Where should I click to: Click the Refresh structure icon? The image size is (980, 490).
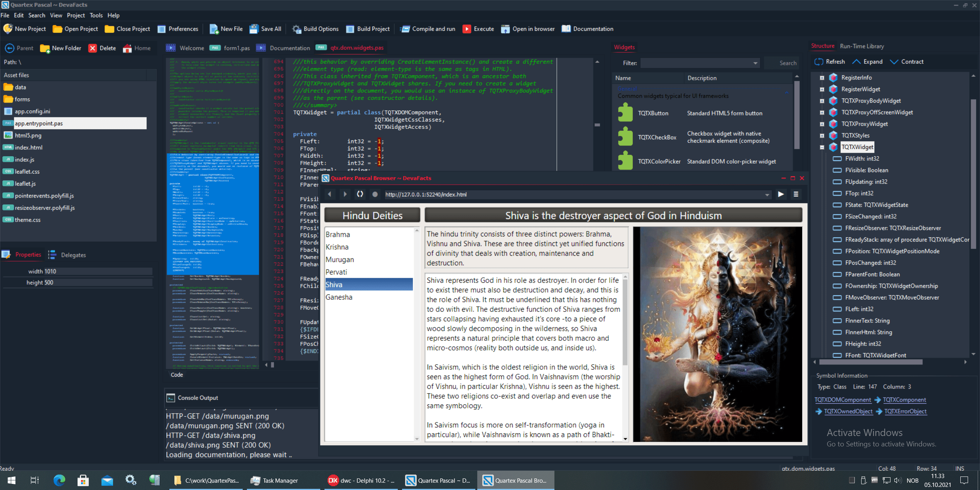[819, 62]
